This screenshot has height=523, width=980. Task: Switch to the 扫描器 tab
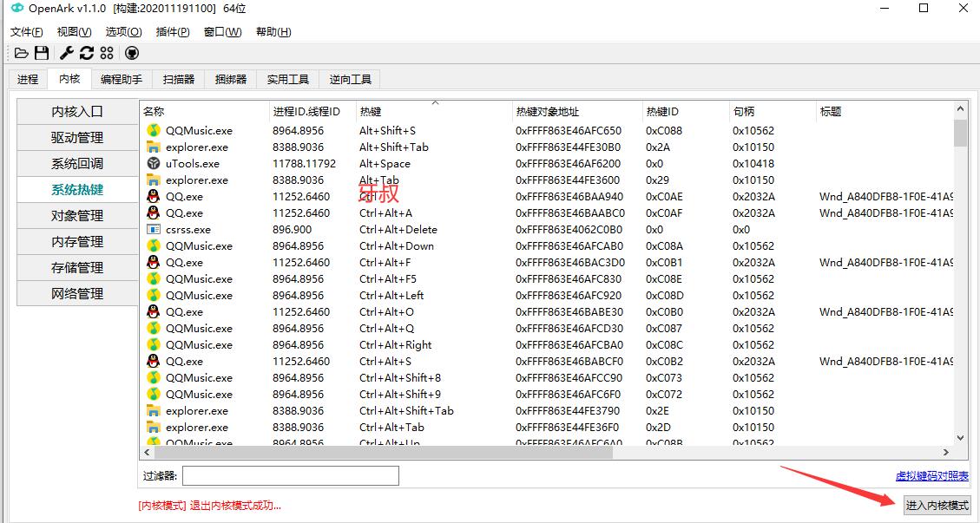pyautogui.click(x=179, y=79)
